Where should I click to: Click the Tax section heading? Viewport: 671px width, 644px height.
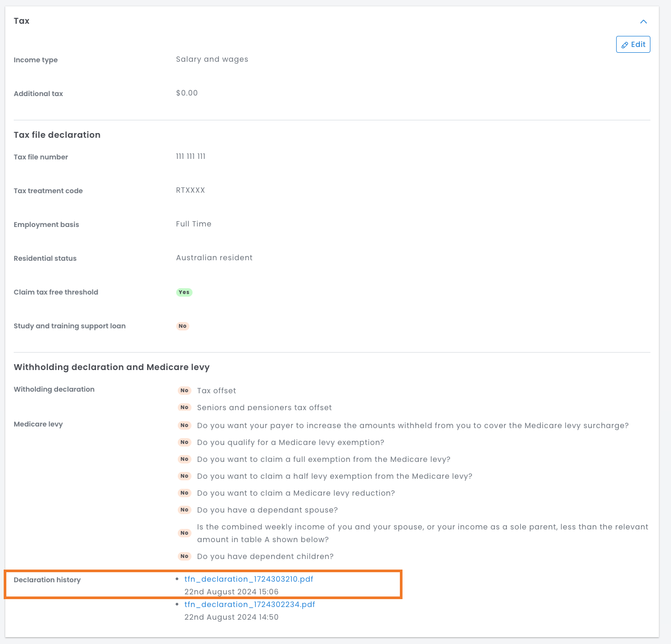point(22,21)
